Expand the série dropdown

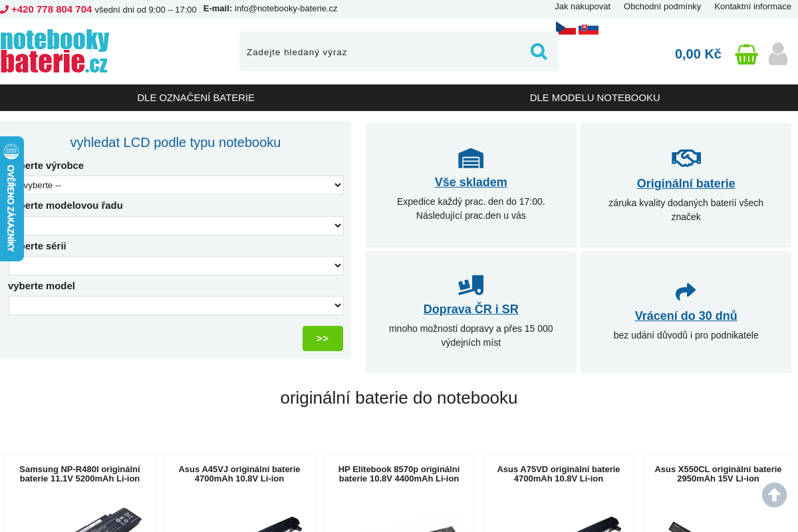pos(176,265)
